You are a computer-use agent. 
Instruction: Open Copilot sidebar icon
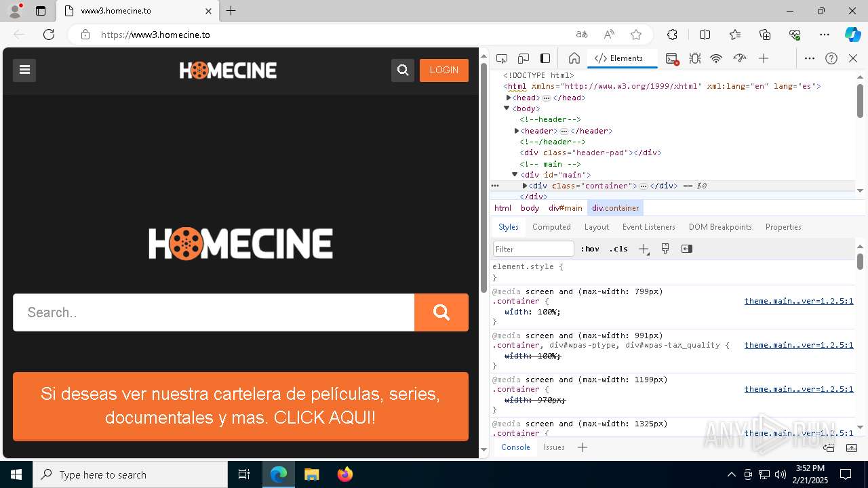pos(853,35)
